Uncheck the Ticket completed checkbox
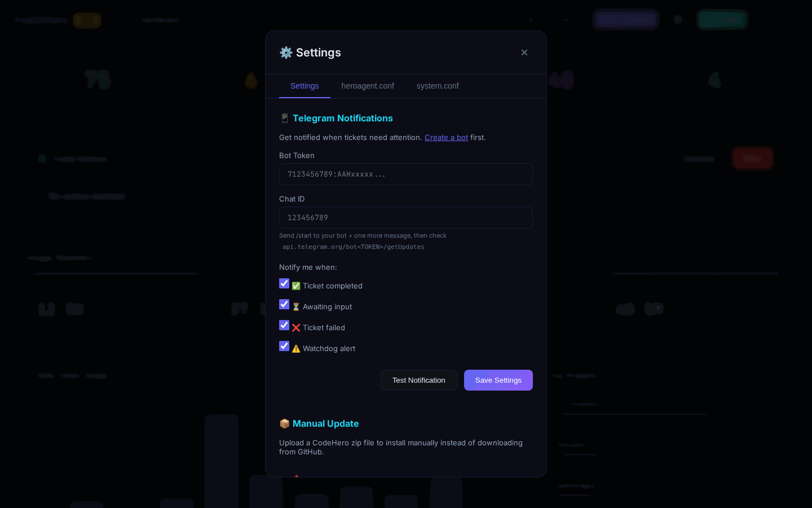 (x=284, y=283)
